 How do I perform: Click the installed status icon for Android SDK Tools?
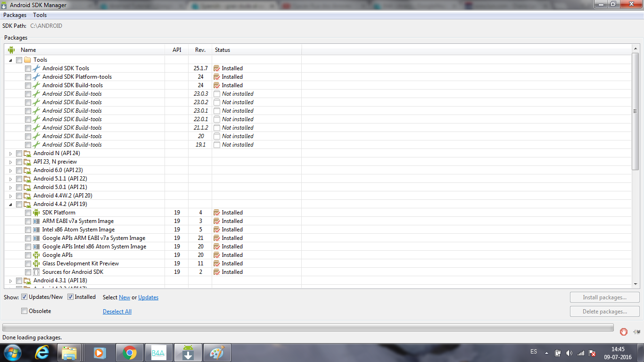217,68
